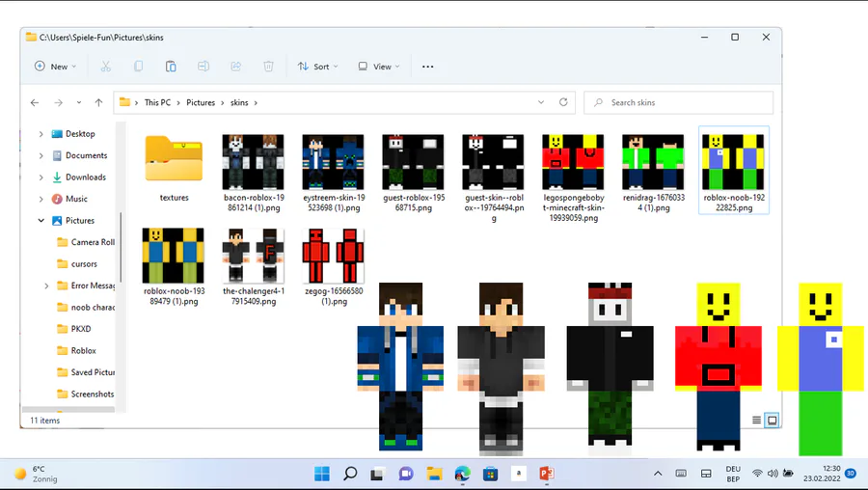Select roblox-noob-19222825.png file
Image resolution: width=868 pixels, height=490 pixels.
(x=734, y=171)
